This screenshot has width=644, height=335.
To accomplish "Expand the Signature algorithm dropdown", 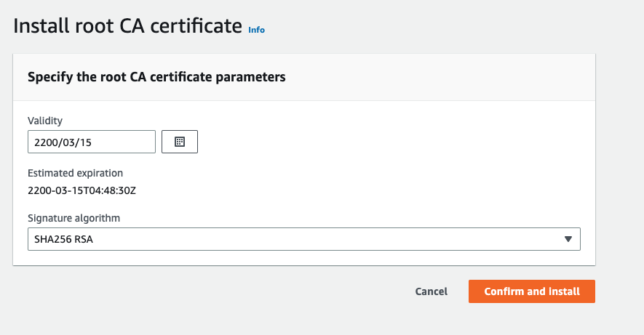I will tap(304, 239).
